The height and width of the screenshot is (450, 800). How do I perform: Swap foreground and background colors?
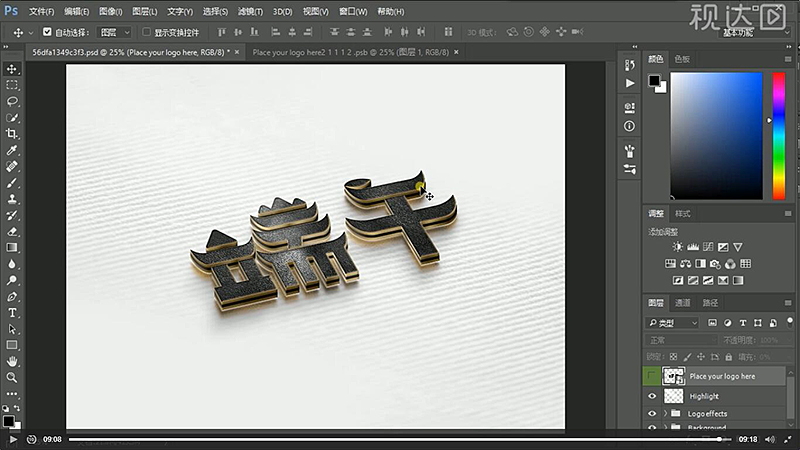click(17, 408)
